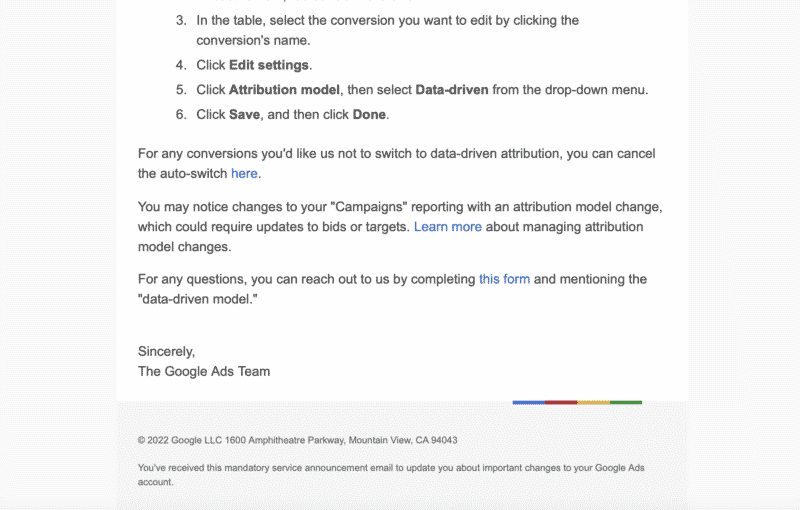Viewport: 800px width, 510px height.
Task: Click the quoted "data-driven model." text
Action: pyautogui.click(x=197, y=299)
